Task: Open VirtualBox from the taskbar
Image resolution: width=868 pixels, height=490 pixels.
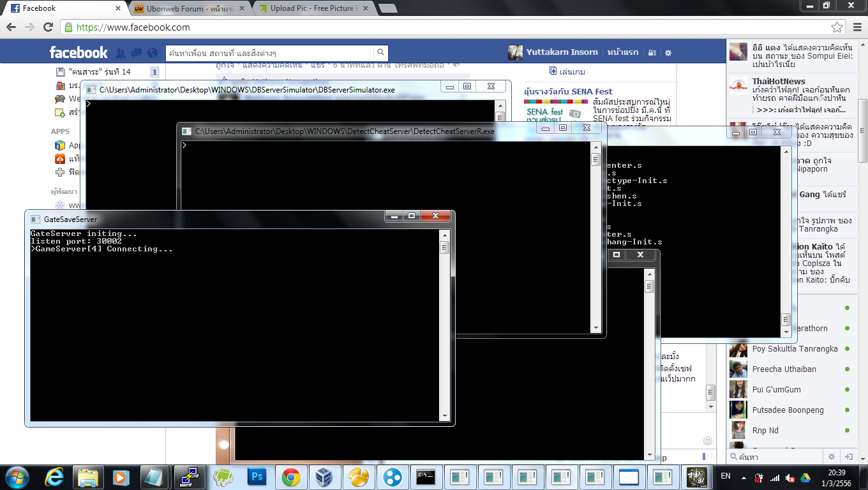Action: click(x=324, y=477)
